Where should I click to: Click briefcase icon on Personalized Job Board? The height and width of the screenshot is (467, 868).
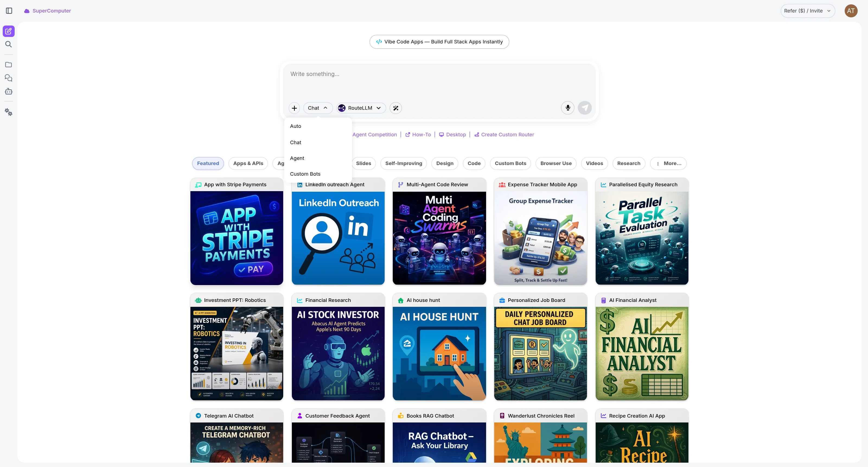502,301
